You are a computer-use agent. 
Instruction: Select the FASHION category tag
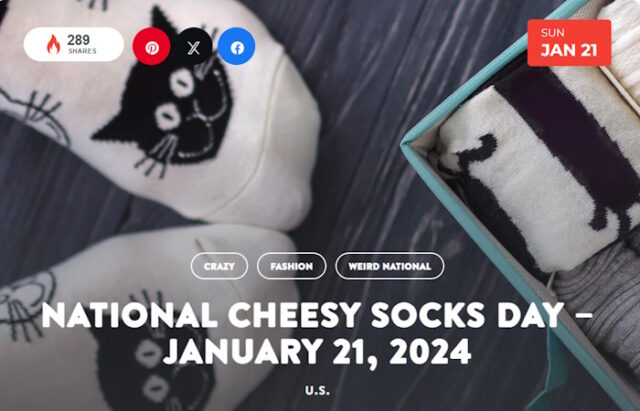[291, 266]
